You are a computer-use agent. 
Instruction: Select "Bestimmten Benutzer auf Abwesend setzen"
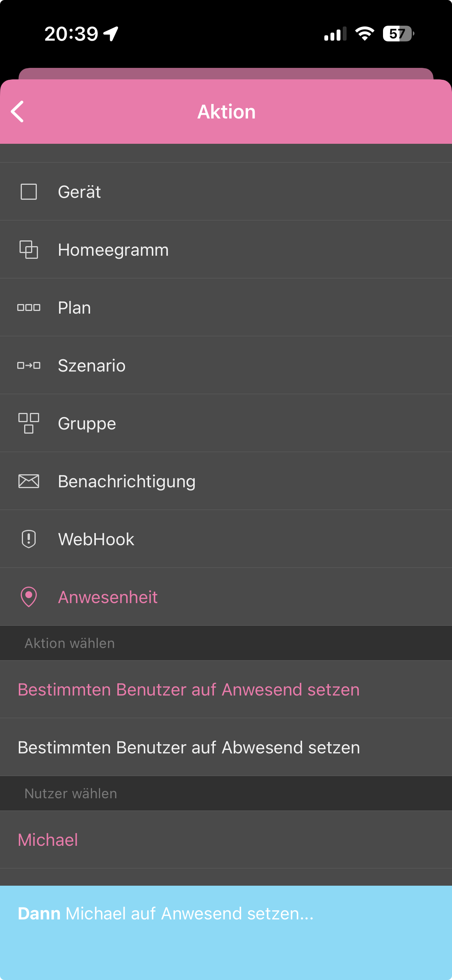pyautogui.click(x=189, y=747)
